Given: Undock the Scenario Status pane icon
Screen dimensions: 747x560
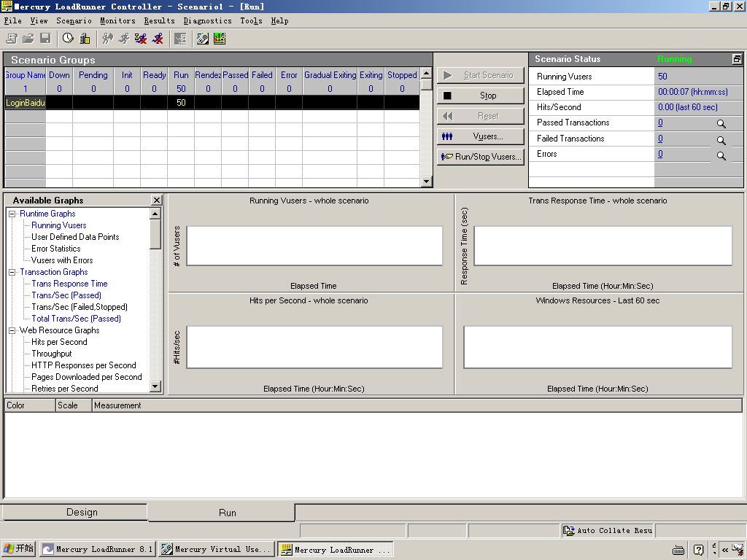Looking at the screenshot, I should click(737, 59).
